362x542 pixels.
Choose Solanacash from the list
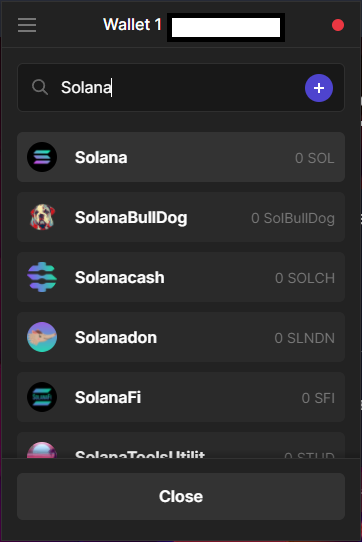[x=181, y=277]
